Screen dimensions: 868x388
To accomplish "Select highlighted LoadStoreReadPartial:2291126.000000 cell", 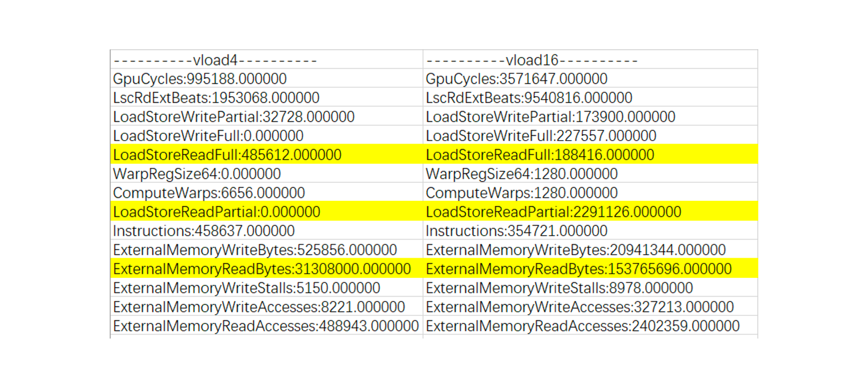I will pyautogui.click(x=590, y=212).
